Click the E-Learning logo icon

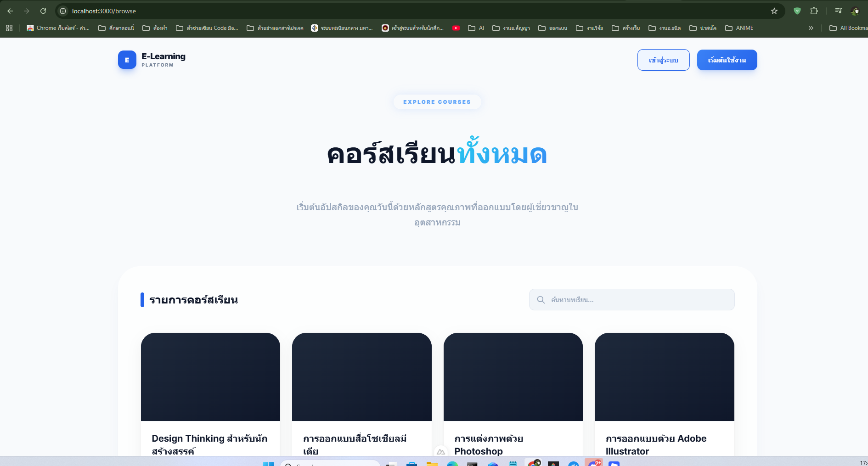(x=127, y=60)
